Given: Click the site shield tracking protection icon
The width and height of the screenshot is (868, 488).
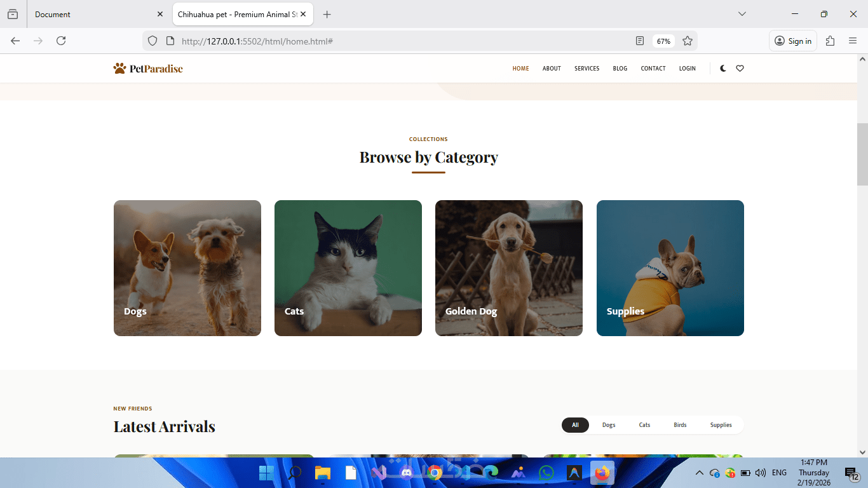Looking at the screenshot, I should coord(153,41).
